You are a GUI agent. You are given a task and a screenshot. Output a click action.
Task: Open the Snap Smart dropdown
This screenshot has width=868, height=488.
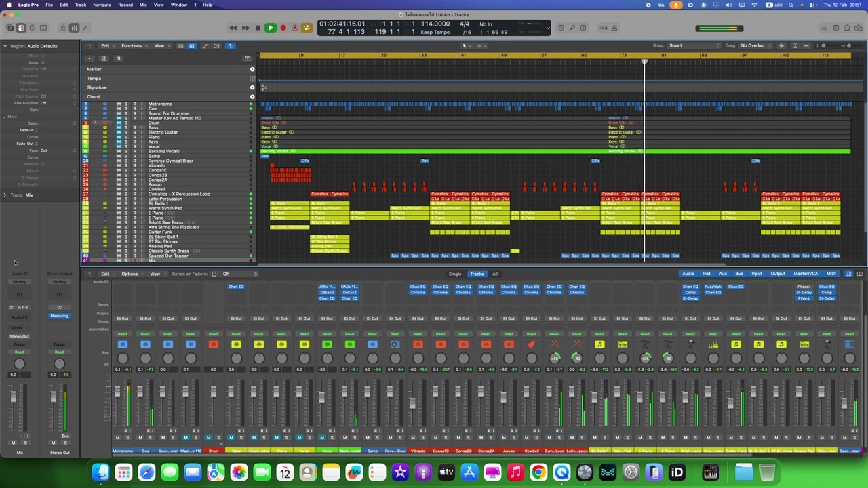tap(694, 46)
